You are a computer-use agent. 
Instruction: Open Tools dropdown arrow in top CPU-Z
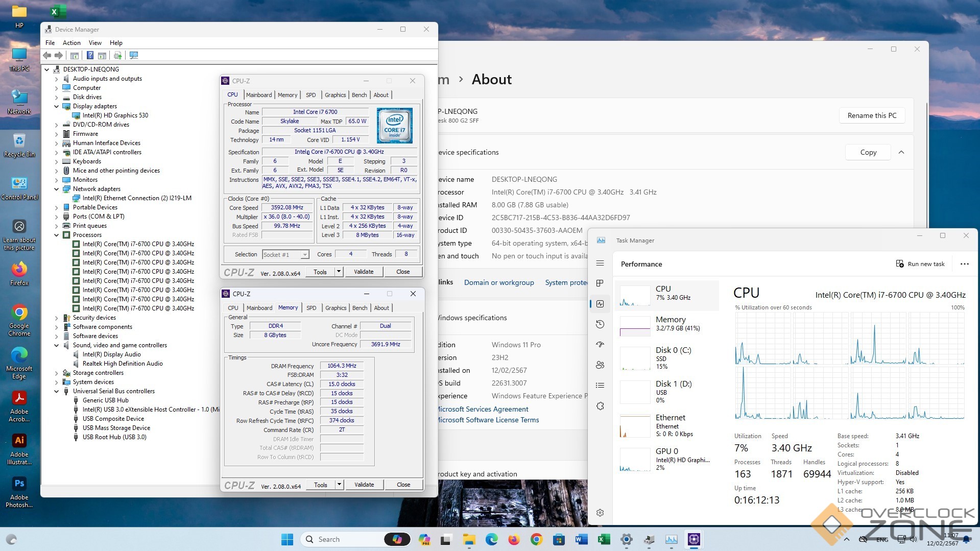339,272
